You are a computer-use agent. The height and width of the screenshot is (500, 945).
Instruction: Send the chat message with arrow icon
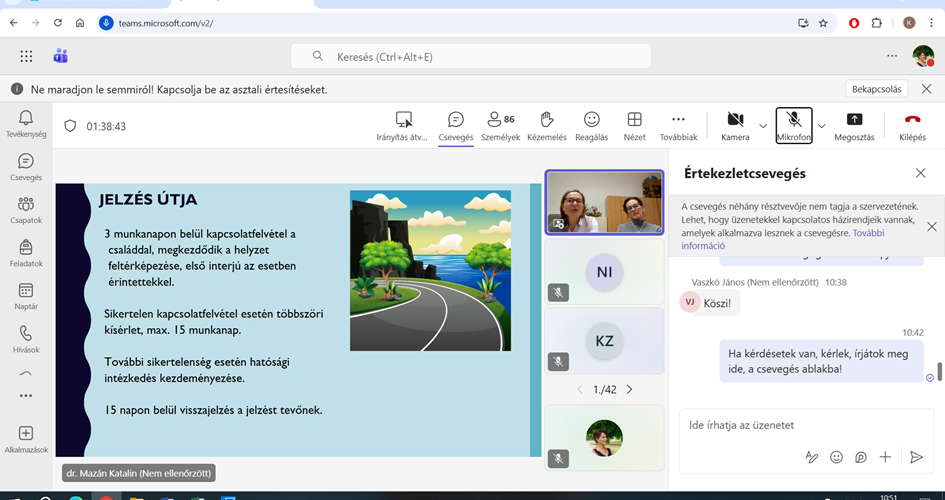click(x=916, y=457)
